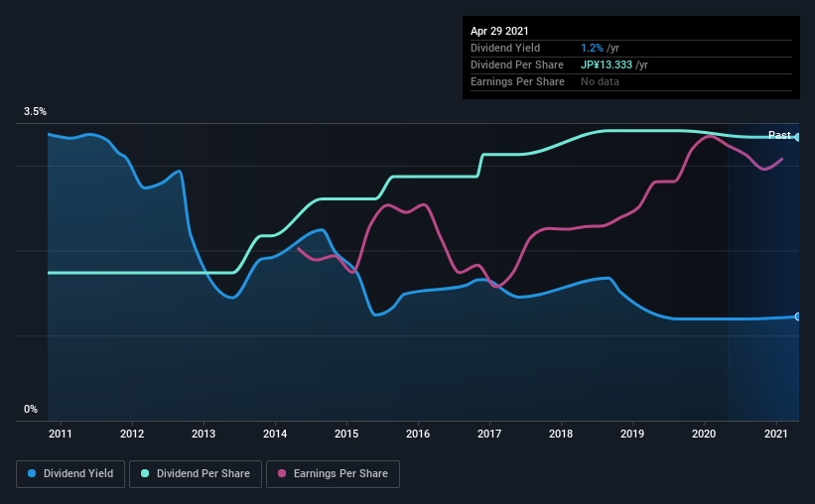Select the 2020 x-axis label
Viewport: 815px width, 504px height.
704,434
